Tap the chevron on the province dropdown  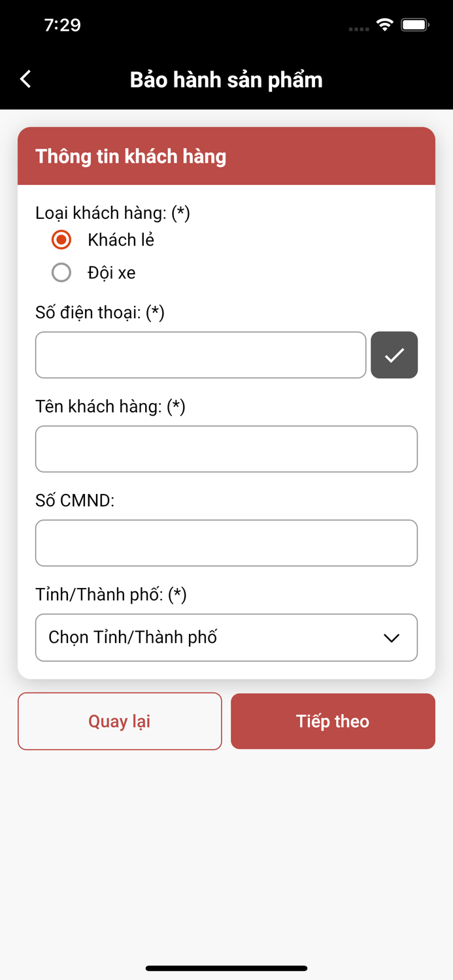pyautogui.click(x=390, y=638)
